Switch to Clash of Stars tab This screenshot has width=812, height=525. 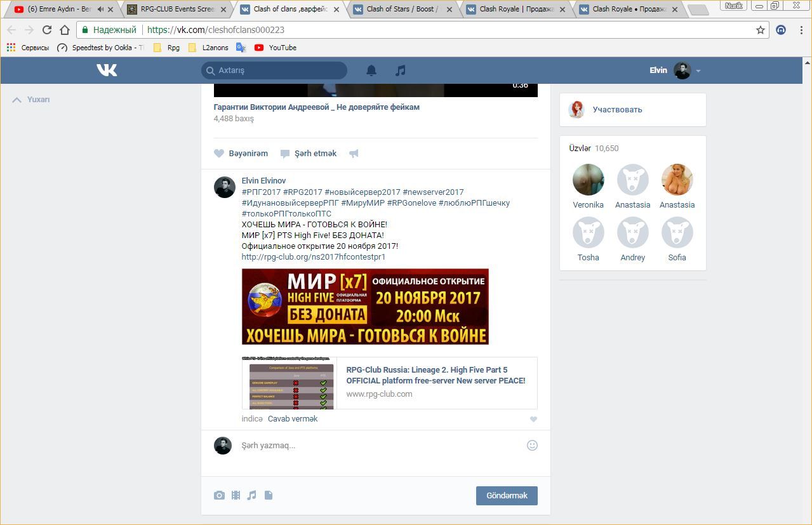pos(402,10)
